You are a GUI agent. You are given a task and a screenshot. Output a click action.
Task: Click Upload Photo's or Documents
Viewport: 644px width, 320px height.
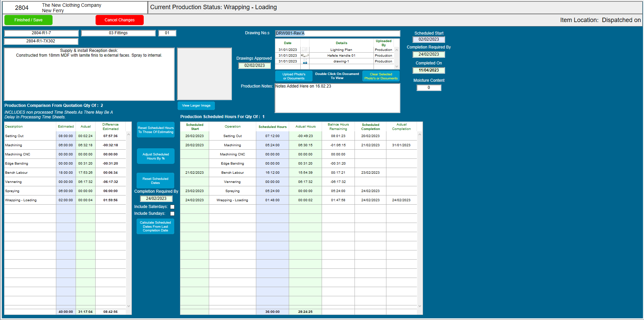(294, 76)
